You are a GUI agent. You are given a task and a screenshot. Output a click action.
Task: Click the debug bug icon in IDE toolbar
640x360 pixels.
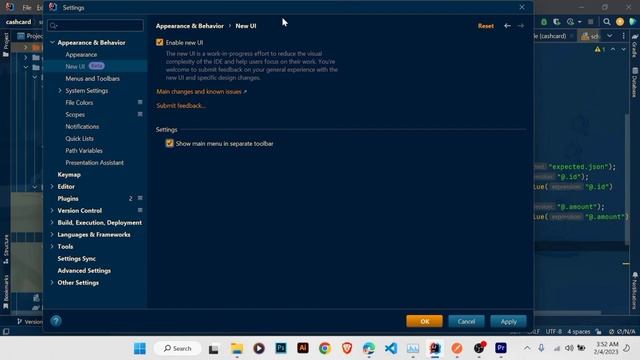(544, 22)
